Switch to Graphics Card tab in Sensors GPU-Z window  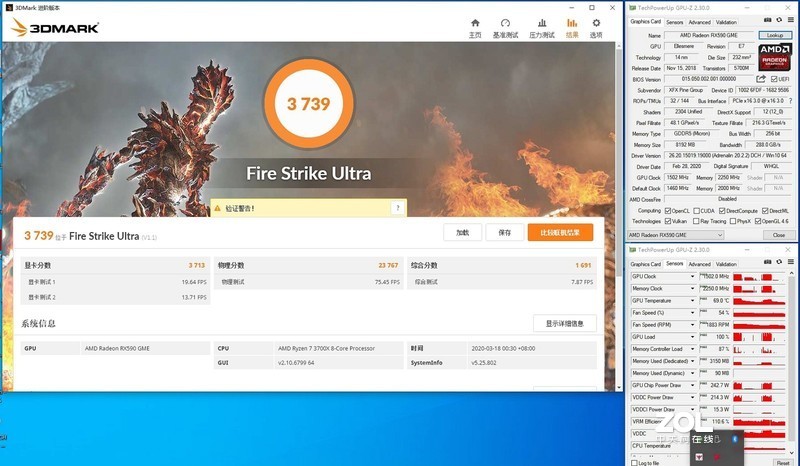click(x=645, y=264)
